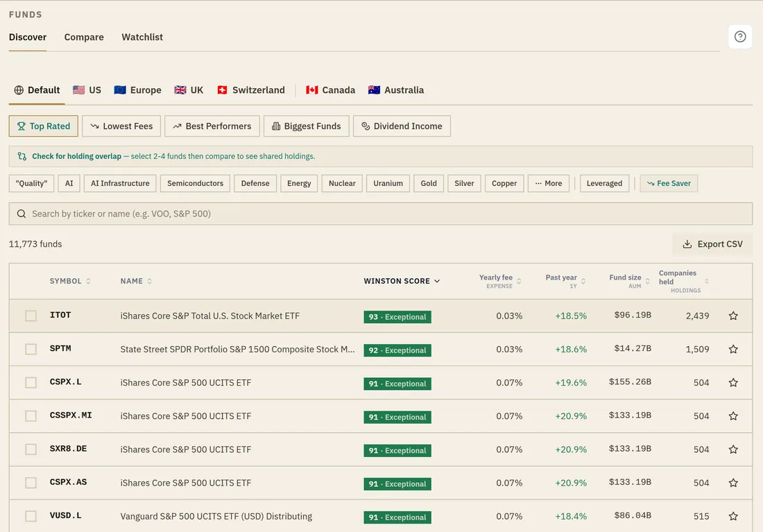Click the coins icon on Dividend Income
Viewport: 763px width, 532px height.
(x=366, y=126)
